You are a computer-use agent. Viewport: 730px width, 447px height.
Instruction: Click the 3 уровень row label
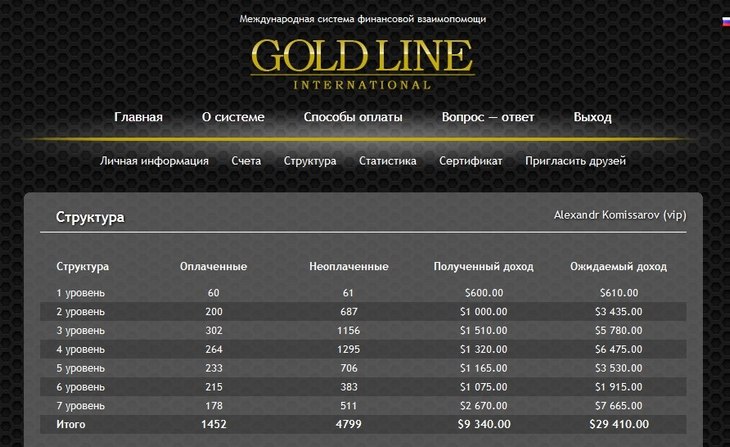(x=81, y=331)
